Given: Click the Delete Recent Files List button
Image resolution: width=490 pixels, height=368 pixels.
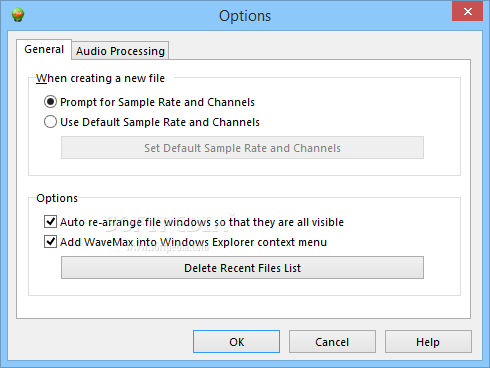Looking at the screenshot, I should pyautogui.click(x=242, y=268).
